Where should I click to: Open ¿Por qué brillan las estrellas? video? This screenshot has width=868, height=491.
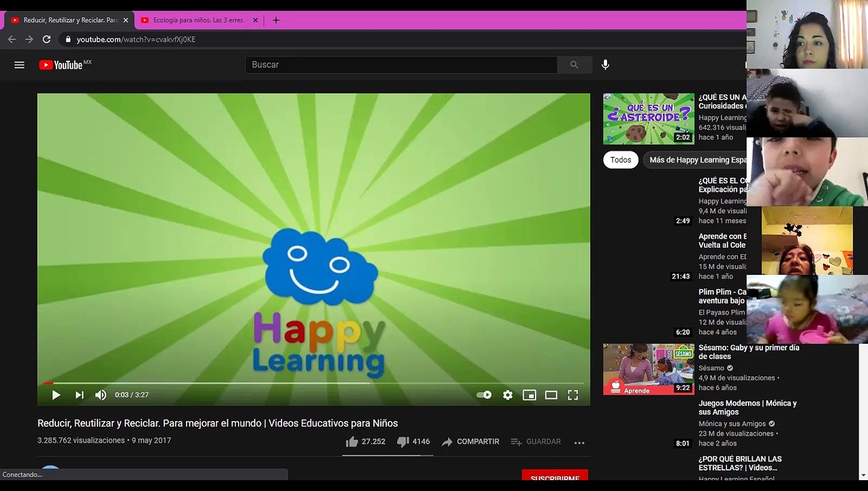point(740,464)
